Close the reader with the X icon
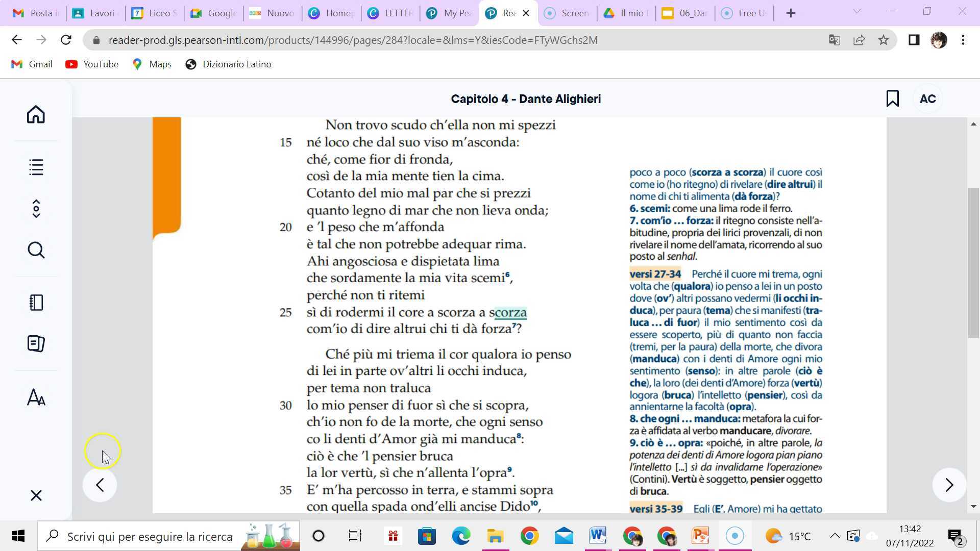The width and height of the screenshot is (980, 551). tap(36, 495)
